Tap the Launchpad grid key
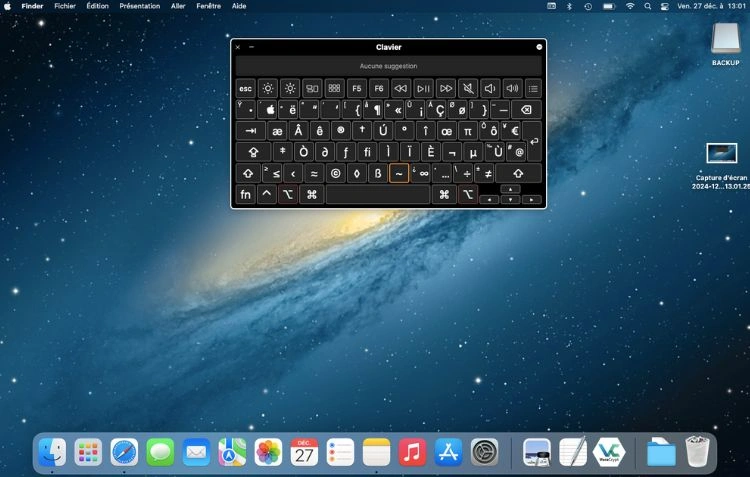Viewport: 750px width, 477px height. coord(334,89)
